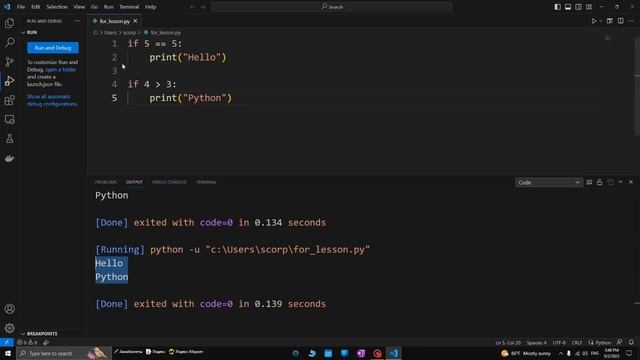The width and height of the screenshot is (640, 360).
Task: Open the Go menu
Action: (x=94, y=7)
